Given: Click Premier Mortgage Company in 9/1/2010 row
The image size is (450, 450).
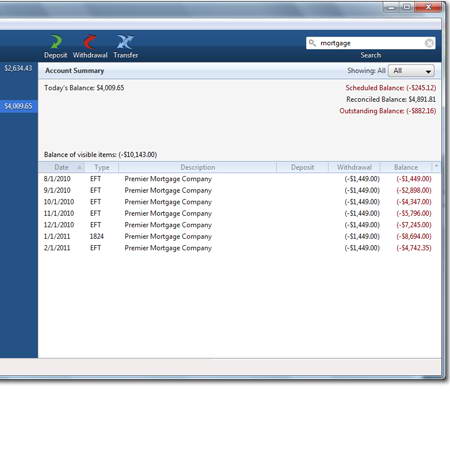Looking at the screenshot, I should tap(168, 190).
